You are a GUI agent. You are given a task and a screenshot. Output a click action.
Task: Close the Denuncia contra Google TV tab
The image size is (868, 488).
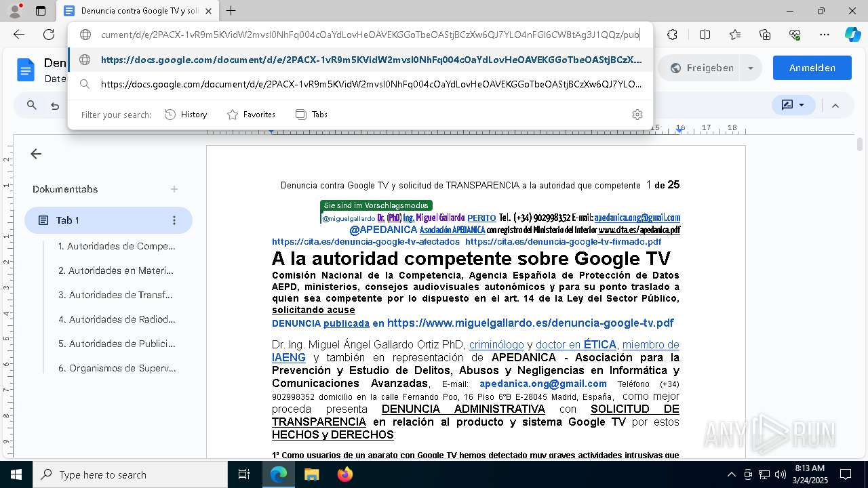pos(209,11)
